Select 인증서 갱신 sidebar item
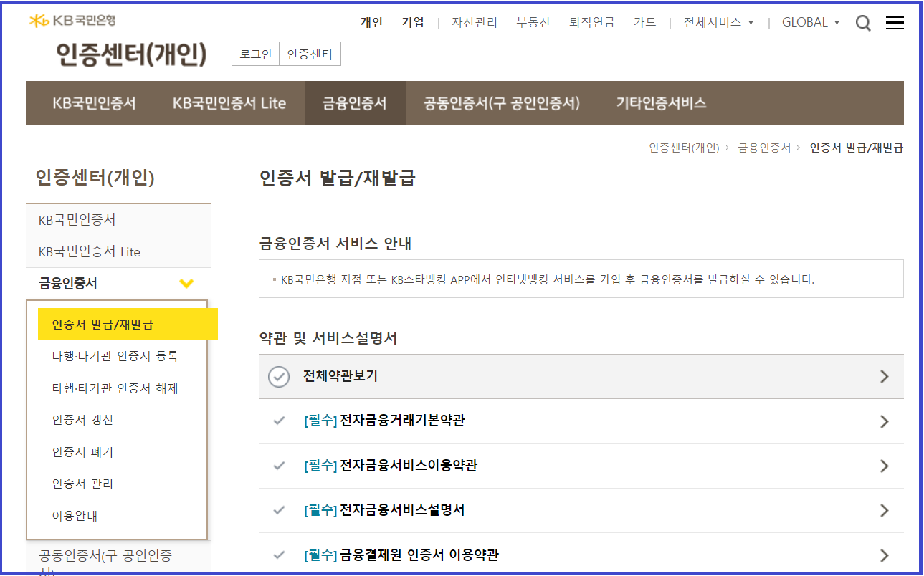924x576 pixels. click(82, 420)
